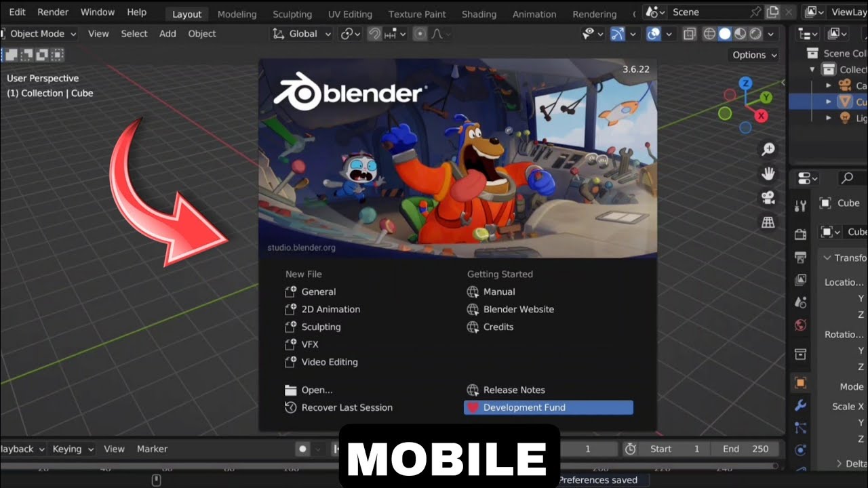868x488 pixels.
Task: Open the Output properties tab icon
Action: click(801, 258)
